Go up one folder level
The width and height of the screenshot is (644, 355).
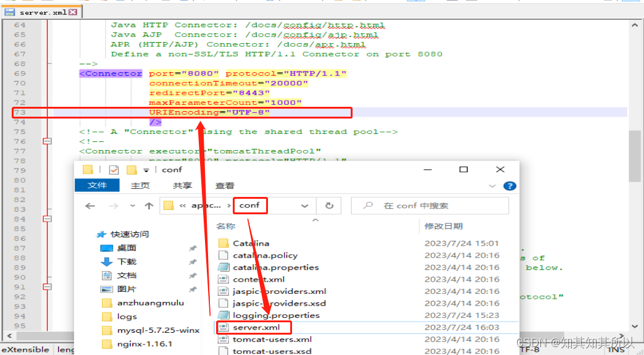point(149,206)
